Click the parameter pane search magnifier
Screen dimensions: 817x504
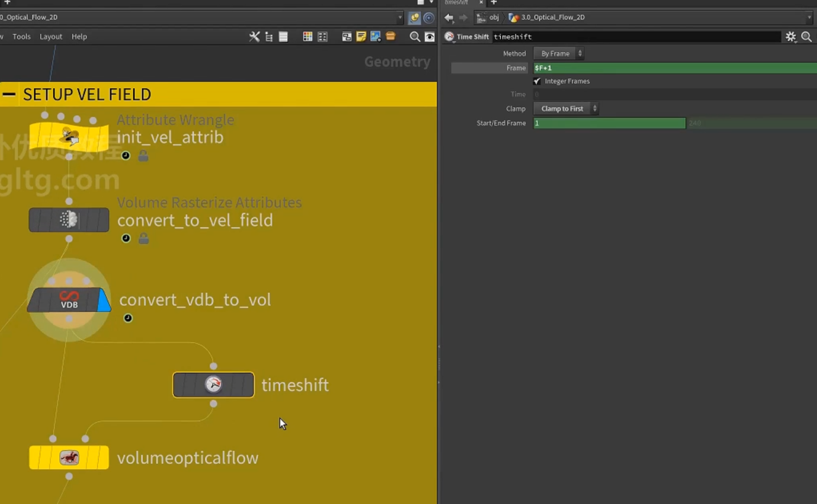click(807, 37)
